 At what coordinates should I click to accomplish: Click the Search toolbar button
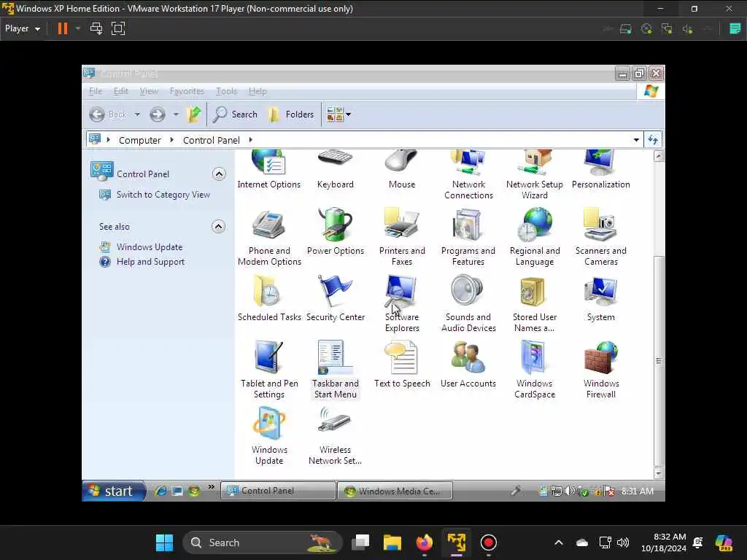[x=235, y=114]
